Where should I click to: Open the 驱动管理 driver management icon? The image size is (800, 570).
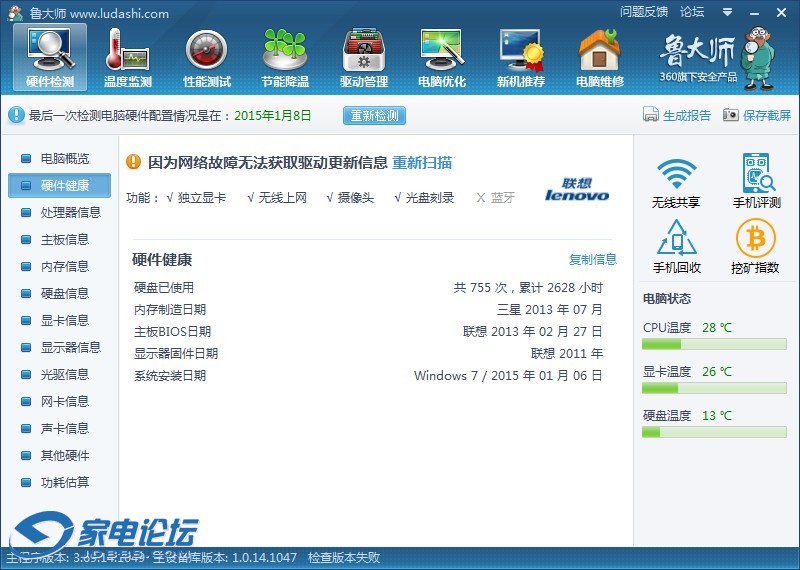coord(364,57)
